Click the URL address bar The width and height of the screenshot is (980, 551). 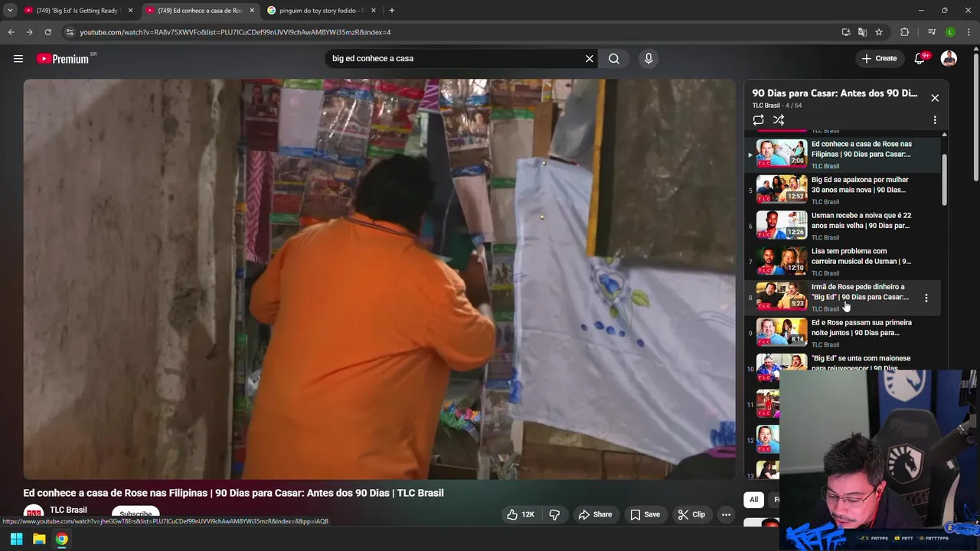tap(452, 32)
